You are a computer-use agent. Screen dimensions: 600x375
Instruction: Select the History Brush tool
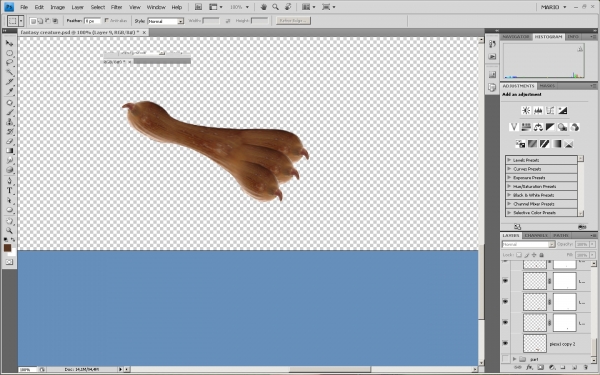pos(9,132)
